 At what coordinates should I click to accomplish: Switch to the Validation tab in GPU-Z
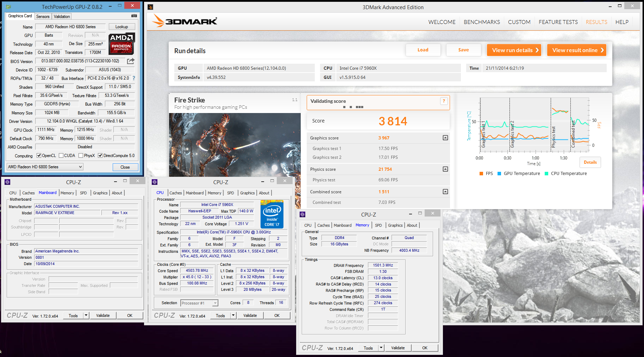[62, 17]
